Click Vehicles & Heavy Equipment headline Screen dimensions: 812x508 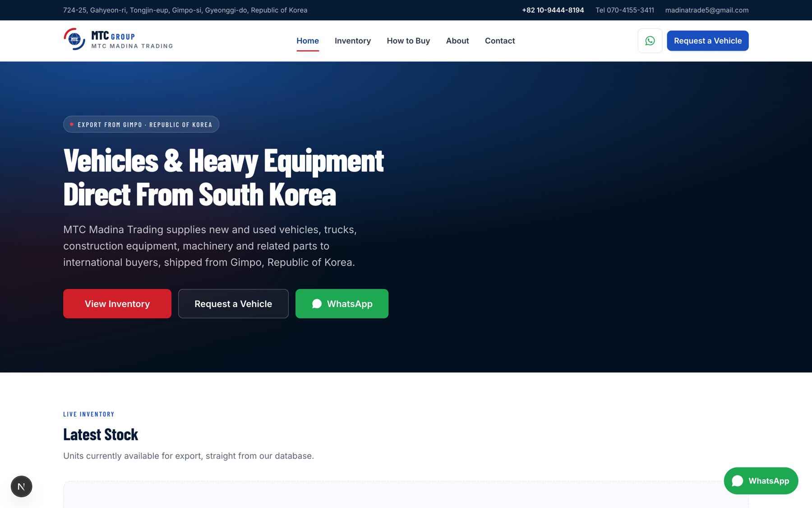coord(223,177)
